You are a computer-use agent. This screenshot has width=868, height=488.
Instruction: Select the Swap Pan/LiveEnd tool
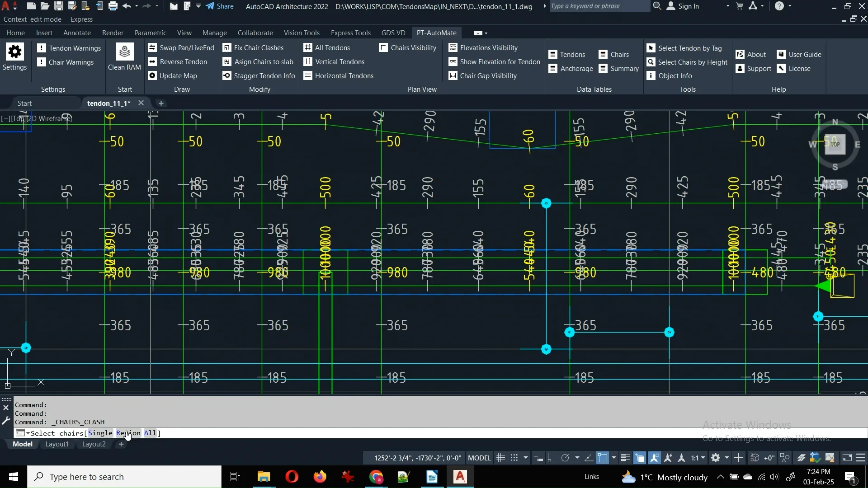pyautogui.click(x=181, y=48)
